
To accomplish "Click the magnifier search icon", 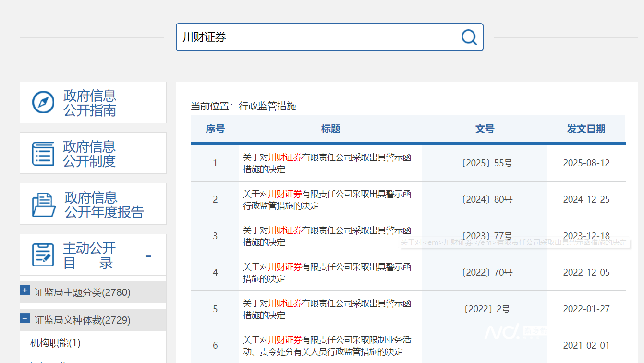I will point(469,37).
